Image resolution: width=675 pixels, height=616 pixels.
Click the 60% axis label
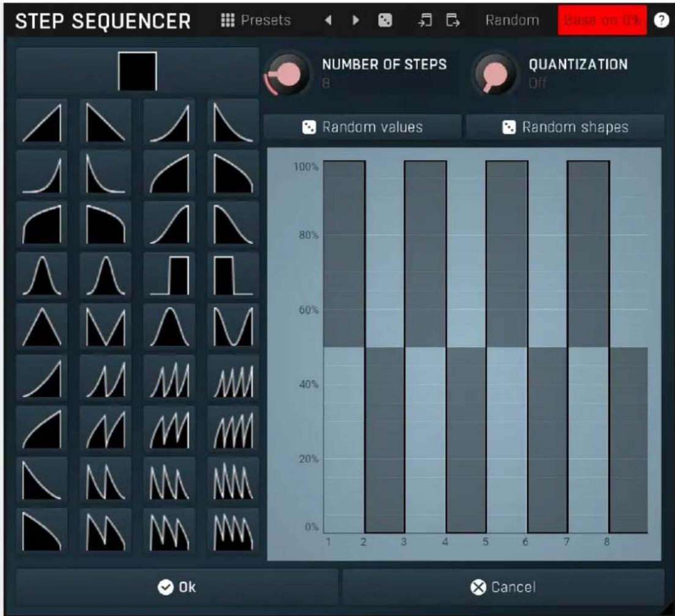coord(308,310)
